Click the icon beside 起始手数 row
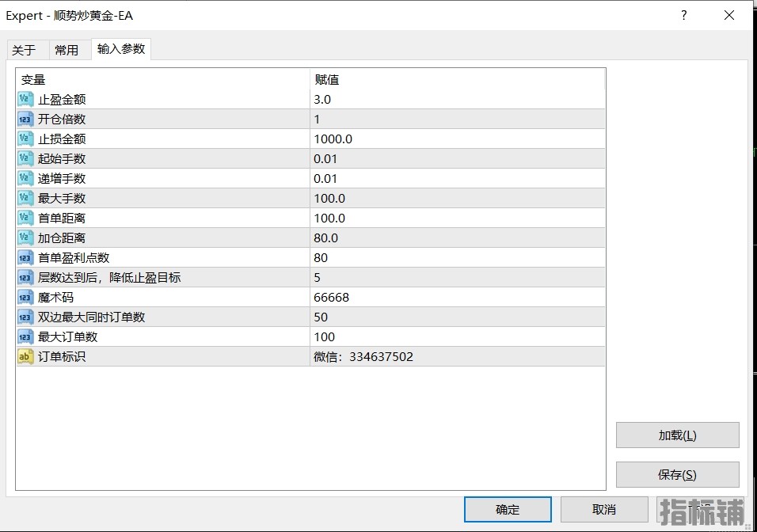The height and width of the screenshot is (532, 757). [x=25, y=158]
